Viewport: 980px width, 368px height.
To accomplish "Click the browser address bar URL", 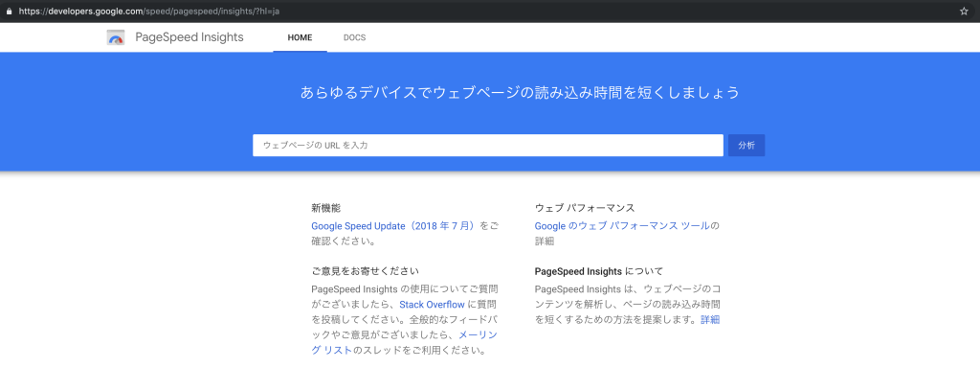I will [x=148, y=11].
